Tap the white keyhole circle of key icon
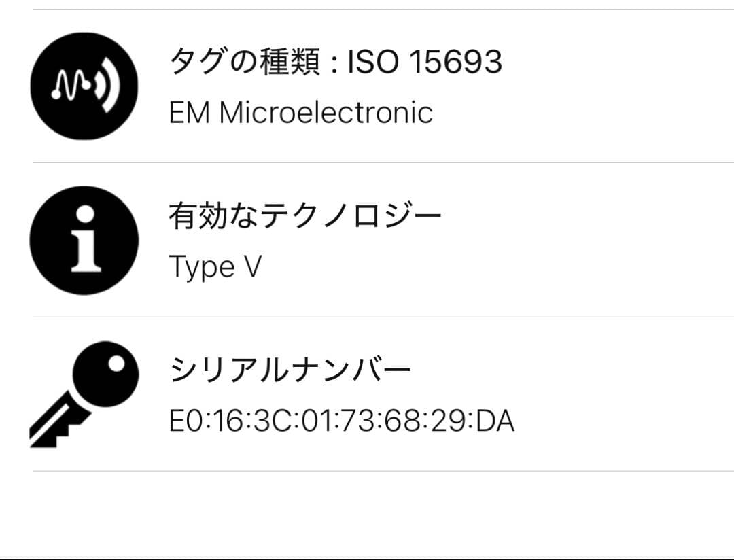This screenshot has width=734, height=560. (x=117, y=363)
